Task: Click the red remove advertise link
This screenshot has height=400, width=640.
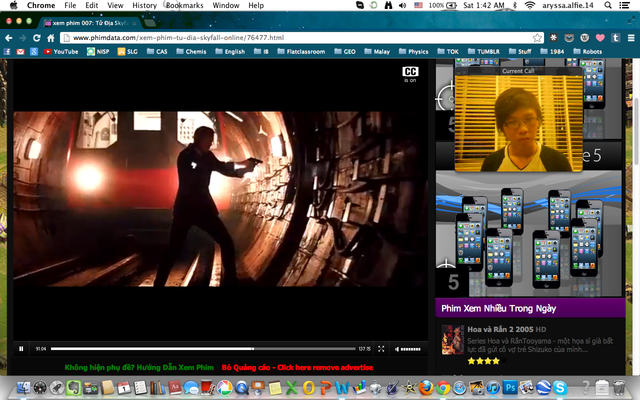Action: [x=297, y=367]
